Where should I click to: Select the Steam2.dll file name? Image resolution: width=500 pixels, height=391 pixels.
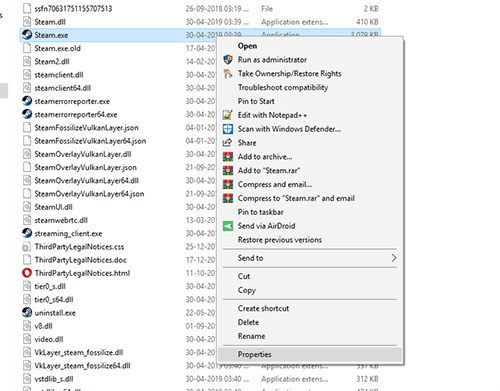click(52, 62)
